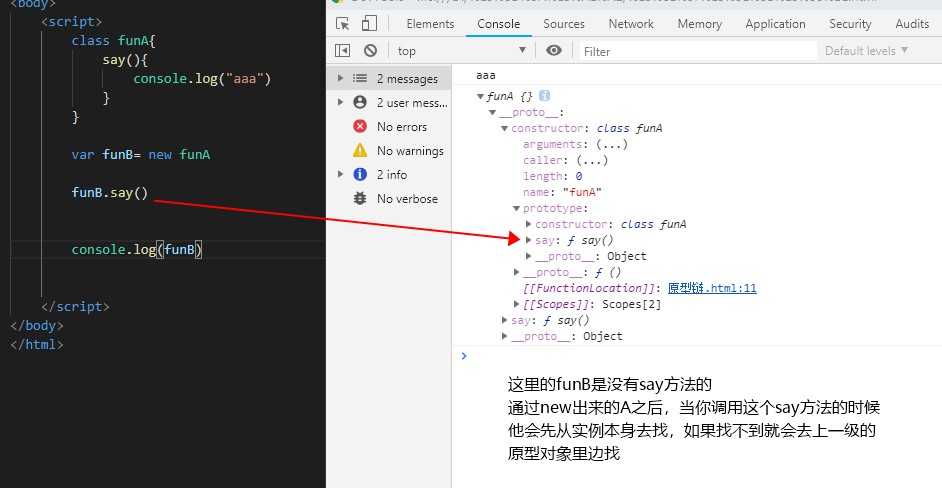
Task: Select the blue 2 info icon
Action: 360,174
